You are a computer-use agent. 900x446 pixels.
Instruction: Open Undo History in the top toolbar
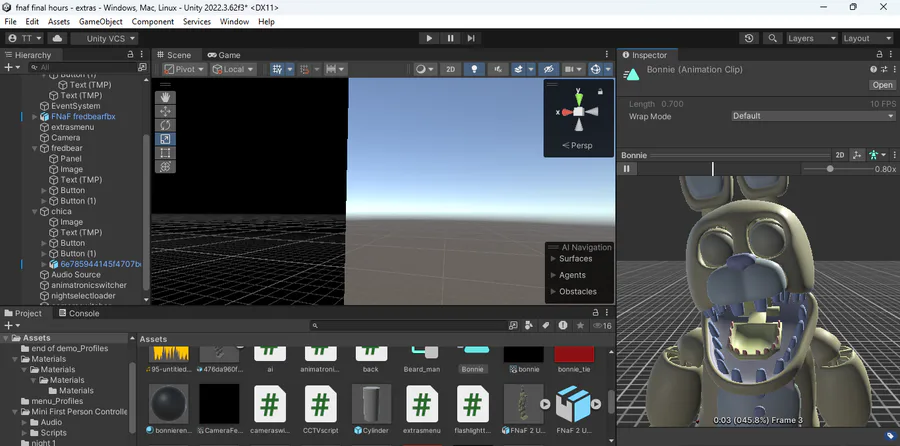[x=749, y=38]
